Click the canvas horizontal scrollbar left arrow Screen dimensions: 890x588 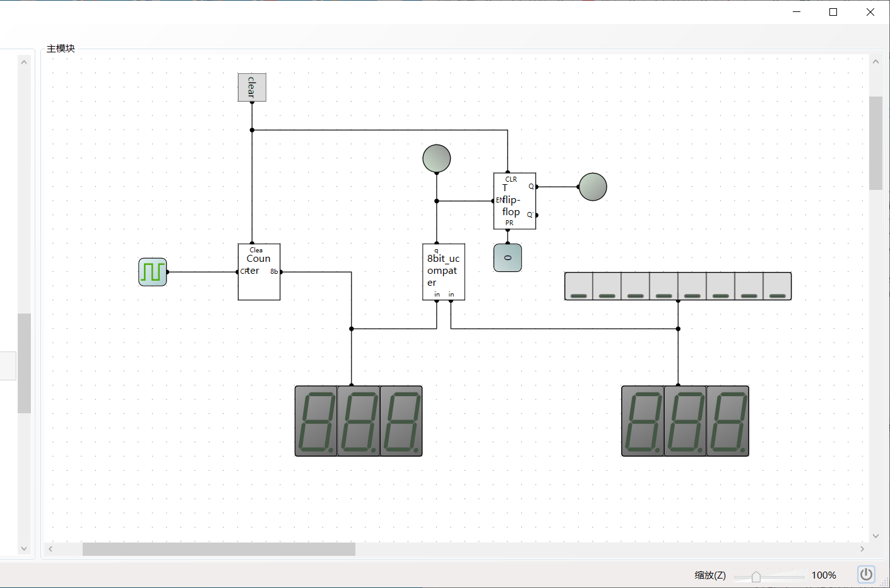[50, 549]
